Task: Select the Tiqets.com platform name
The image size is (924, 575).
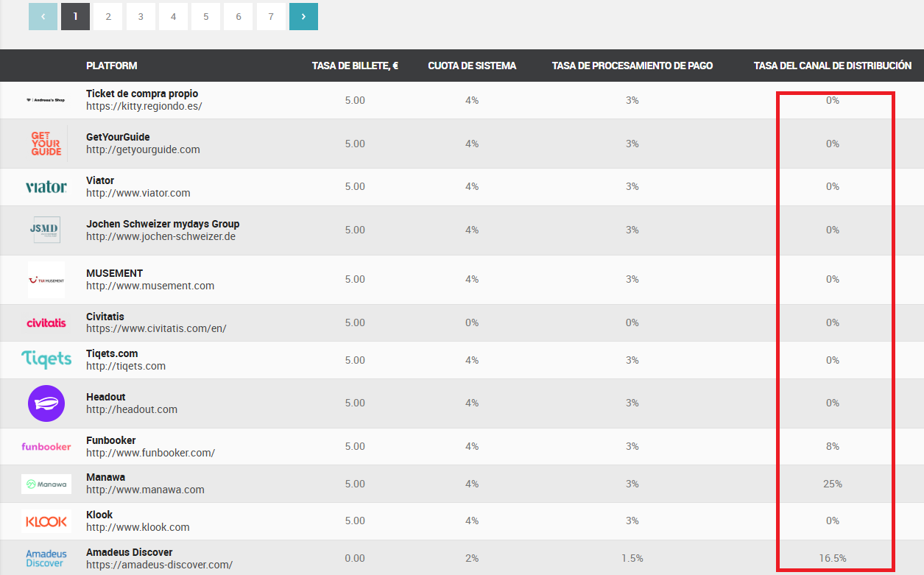Action: 112,353
